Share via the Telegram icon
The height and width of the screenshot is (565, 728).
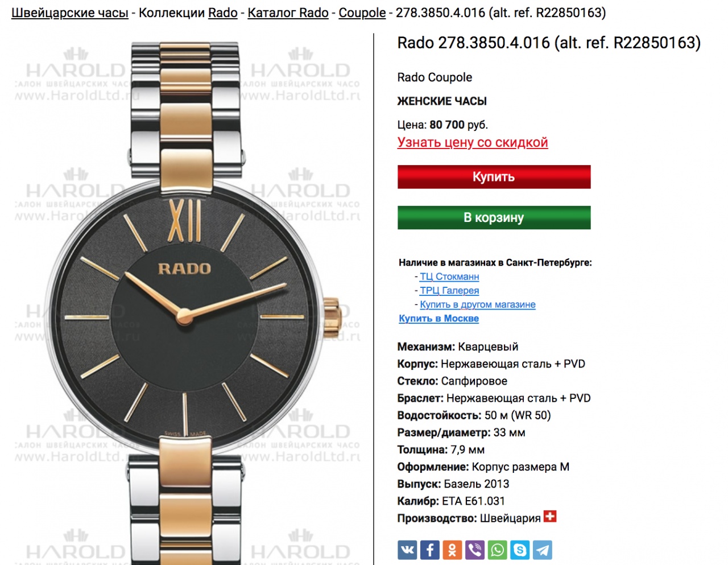tap(543, 550)
